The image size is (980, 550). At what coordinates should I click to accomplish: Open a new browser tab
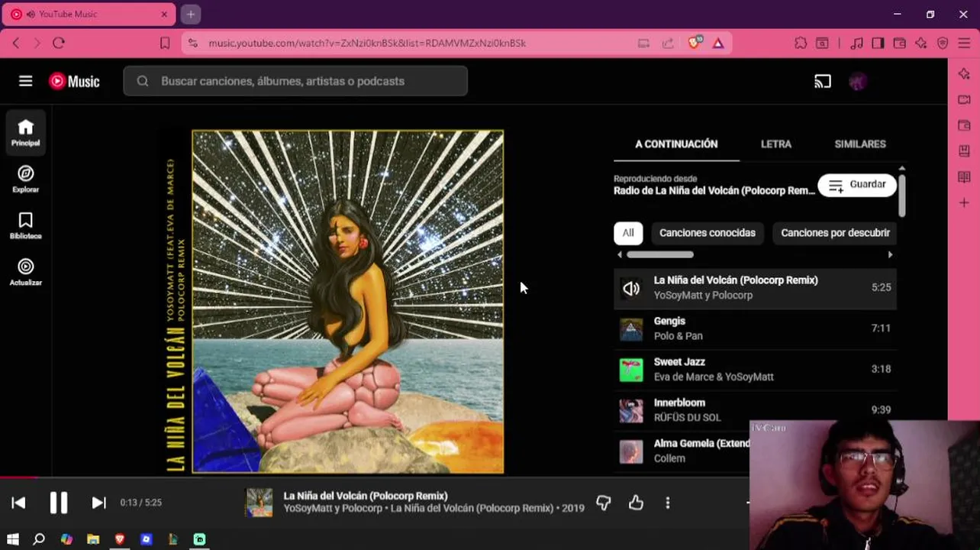pos(191,15)
